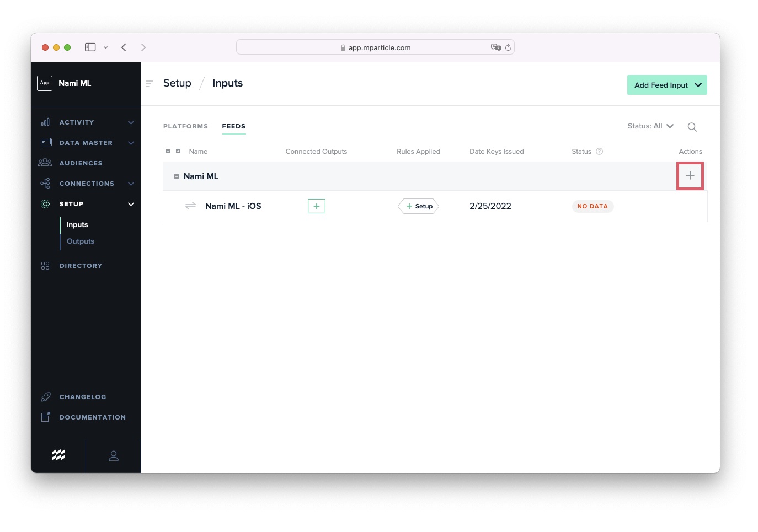Open the Directory menu item
The height and width of the screenshot is (532, 758).
[81, 266]
